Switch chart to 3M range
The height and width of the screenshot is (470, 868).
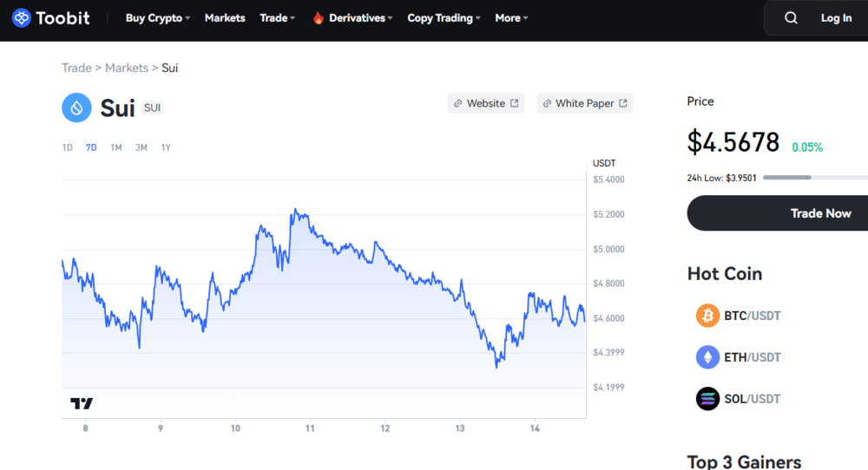pyautogui.click(x=141, y=147)
